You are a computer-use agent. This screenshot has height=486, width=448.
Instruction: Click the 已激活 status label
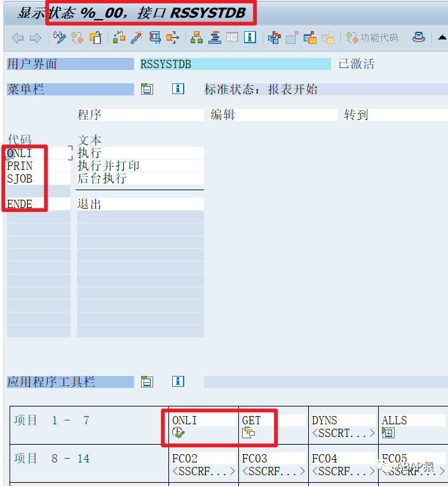(356, 64)
